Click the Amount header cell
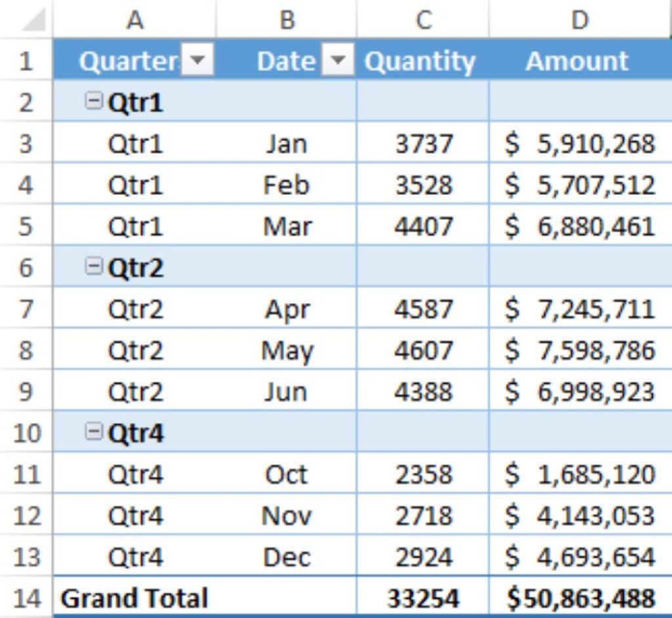 point(577,62)
